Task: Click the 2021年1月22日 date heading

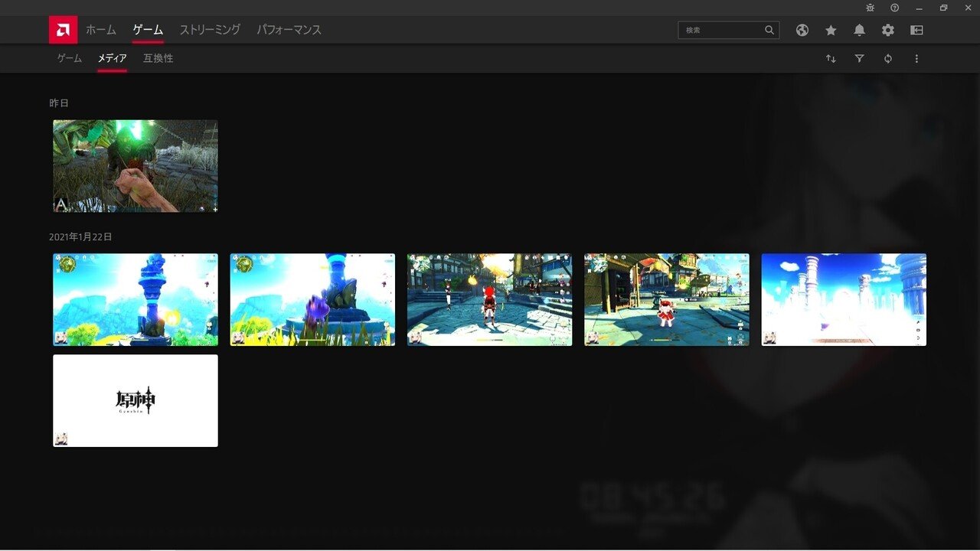Action: coord(80,237)
